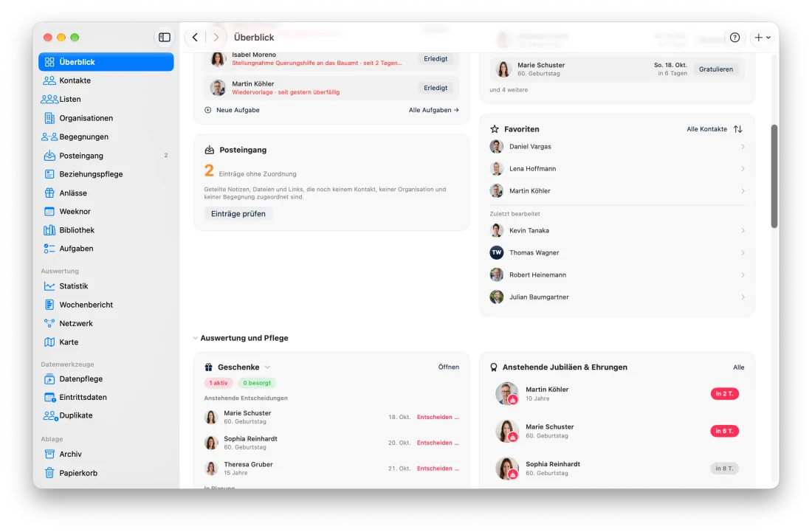Open the help question mark icon
The height and width of the screenshot is (532, 812).
[x=734, y=37]
